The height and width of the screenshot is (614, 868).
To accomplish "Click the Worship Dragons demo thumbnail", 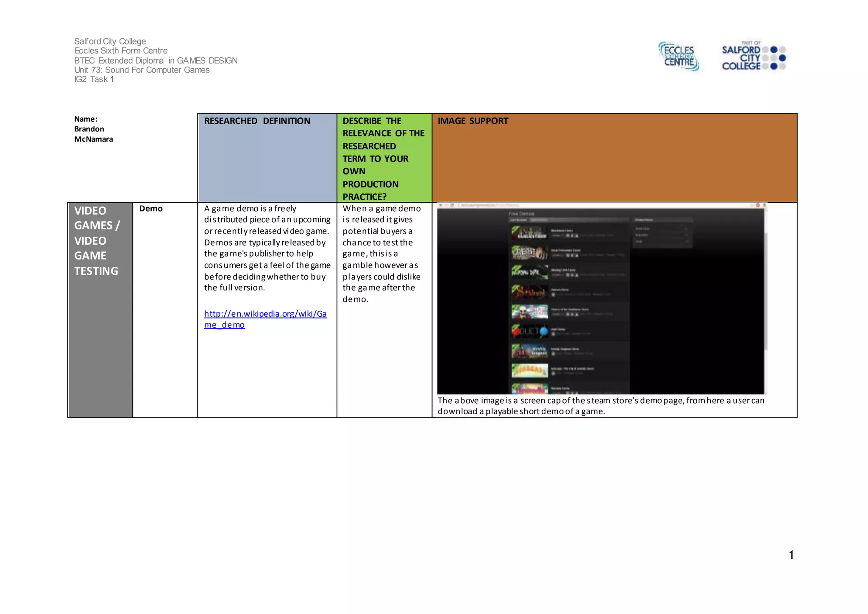I will coord(529,351).
